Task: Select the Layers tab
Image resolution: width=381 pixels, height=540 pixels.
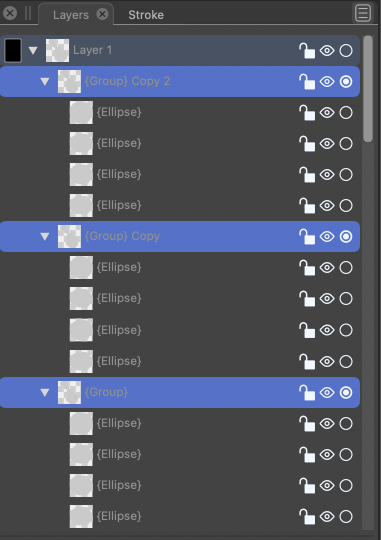Action: pos(71,15)
